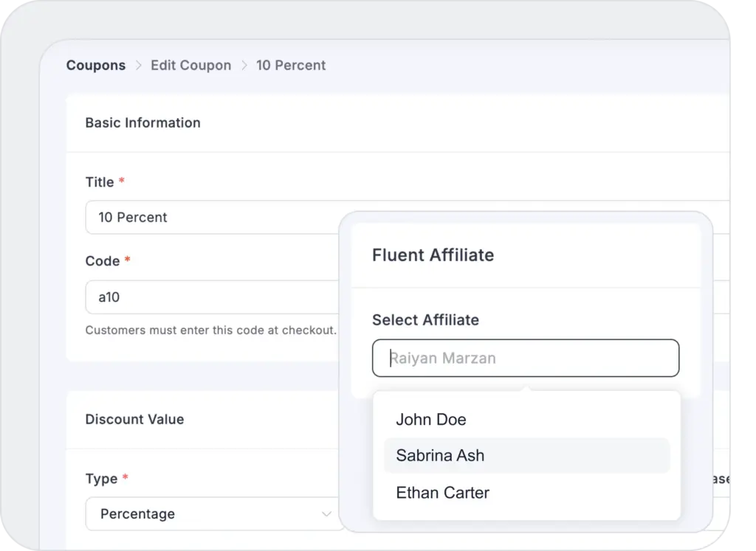
Task: Focus the Title field containing 10 Percent
Action: tap(214, 218)
